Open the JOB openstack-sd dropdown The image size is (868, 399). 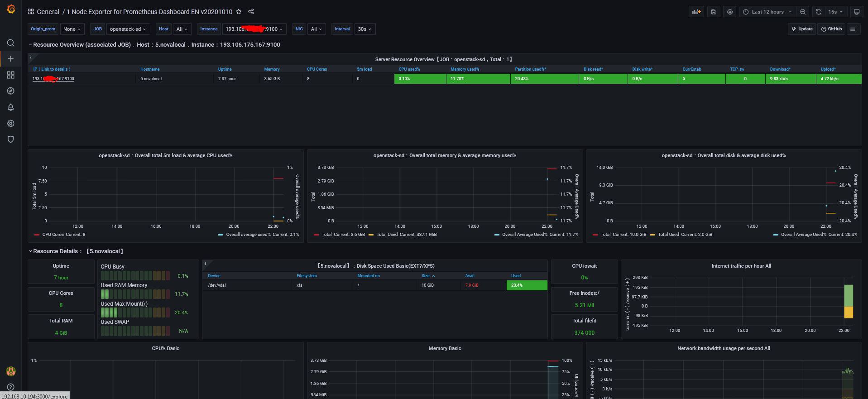(128, 29)
